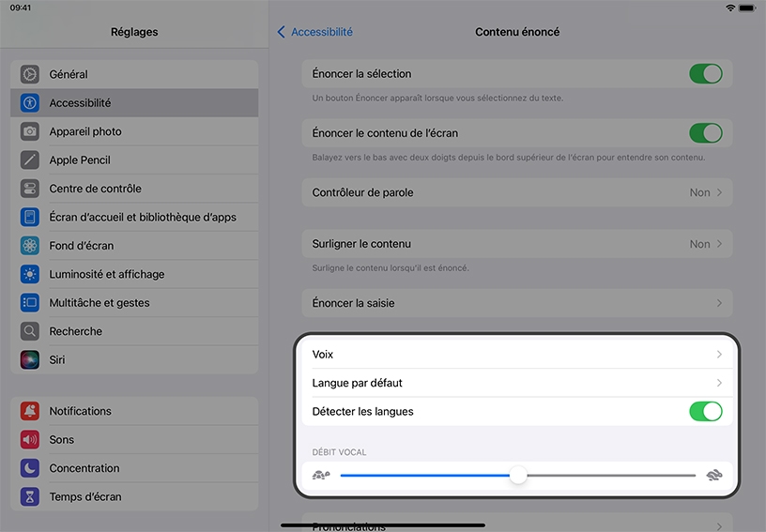Image resolution: width=766 pixels, height=532 pixels.
Task: Tap the Fond d'écran flower icon
Action: click(30, 246)
